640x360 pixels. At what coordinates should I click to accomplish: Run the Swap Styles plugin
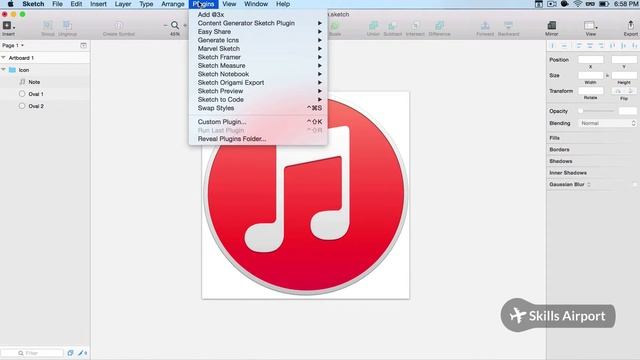point(258,108)
